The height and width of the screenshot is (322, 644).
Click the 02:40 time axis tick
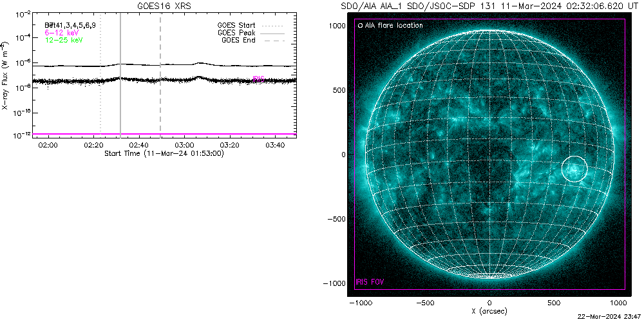tap(139, 146)
